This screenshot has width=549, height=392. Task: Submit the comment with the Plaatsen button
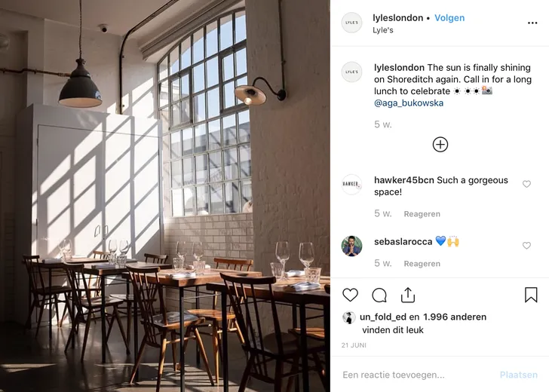[x=519, y=375]
